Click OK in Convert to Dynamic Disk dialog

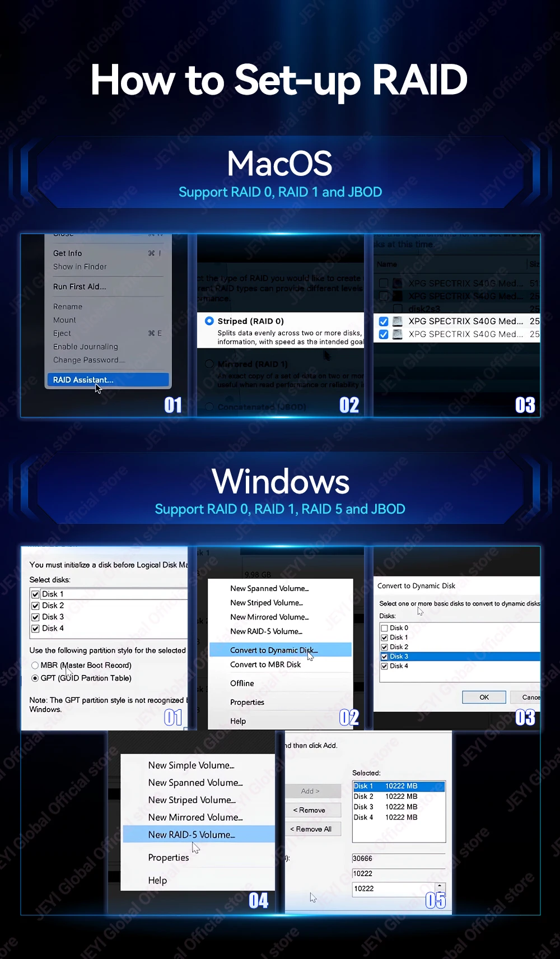tap(484, 697)
